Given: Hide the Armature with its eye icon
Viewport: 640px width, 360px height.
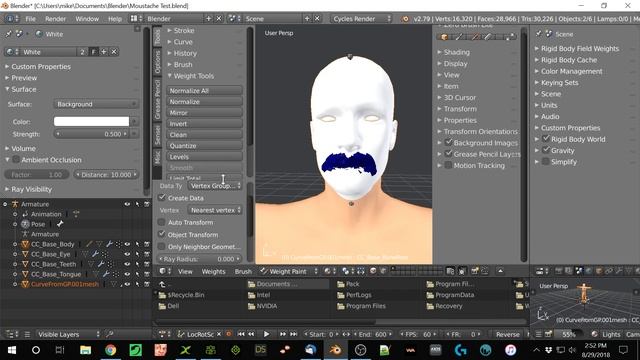Looking at the screenshot, I should click(x=127, y=204).
